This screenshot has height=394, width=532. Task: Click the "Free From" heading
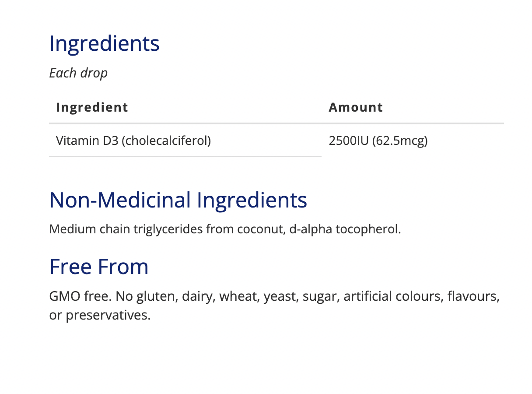click(99, 267)
